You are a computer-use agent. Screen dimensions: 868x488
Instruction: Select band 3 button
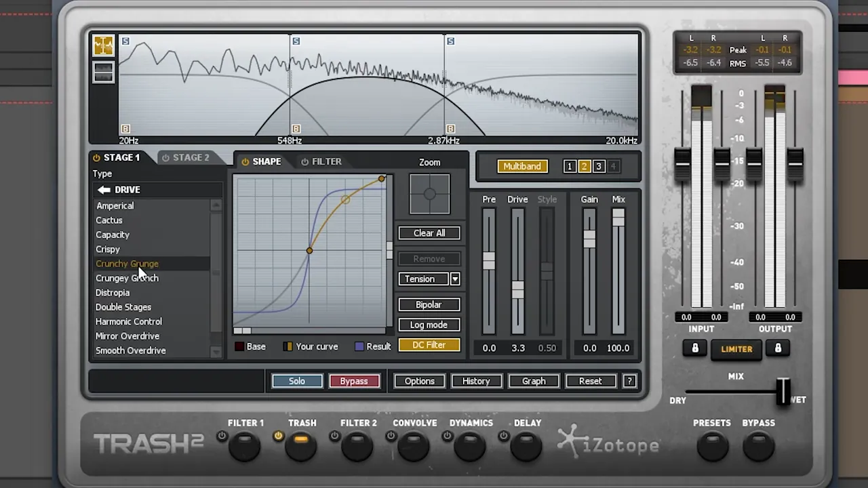[x=598, y=166]
